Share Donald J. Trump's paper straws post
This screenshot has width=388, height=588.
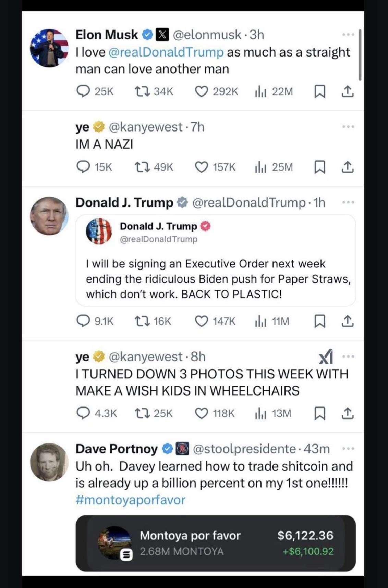tap(347, 321)
